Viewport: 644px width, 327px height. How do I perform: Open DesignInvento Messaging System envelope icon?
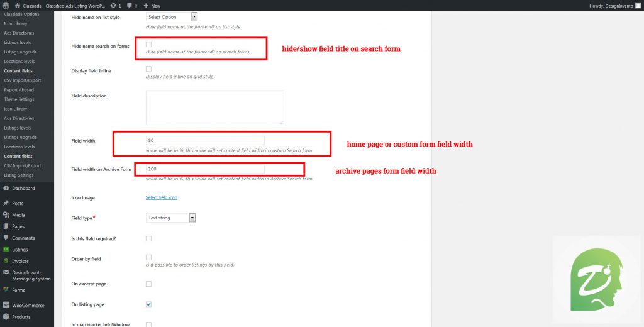pos(6,272)
